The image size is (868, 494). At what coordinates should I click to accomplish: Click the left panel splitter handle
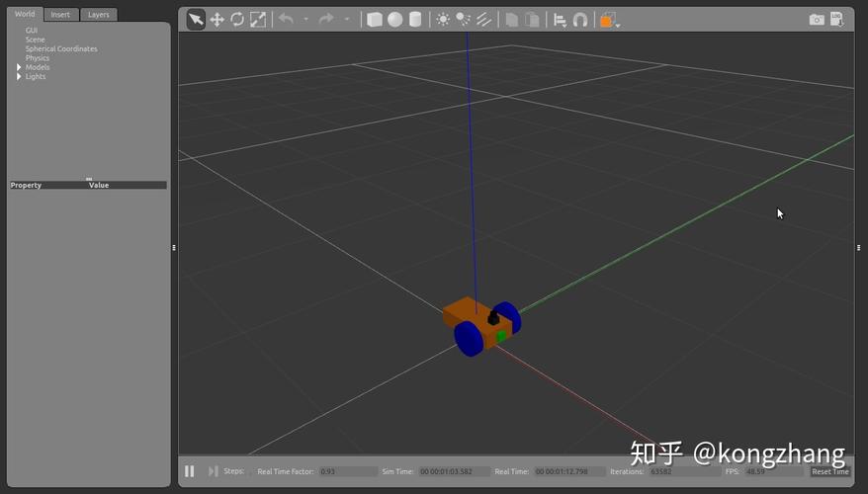(174, 248)
